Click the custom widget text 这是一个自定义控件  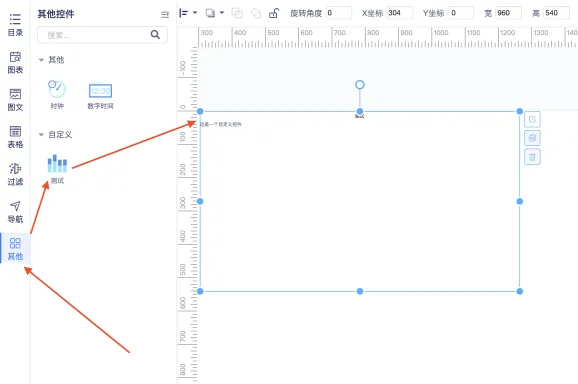221,125
